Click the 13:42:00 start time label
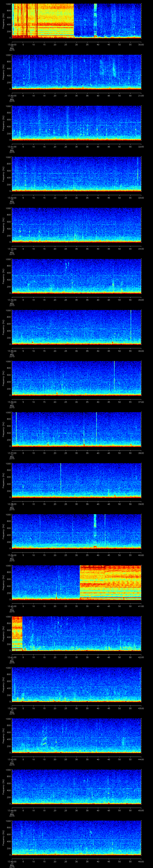The image size is (153, 868). 12,708
